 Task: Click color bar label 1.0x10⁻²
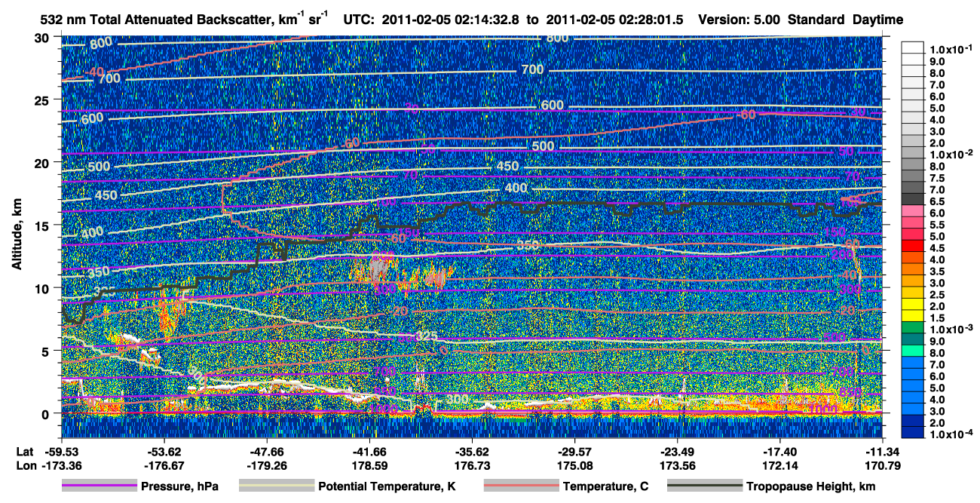pos(951,153)
